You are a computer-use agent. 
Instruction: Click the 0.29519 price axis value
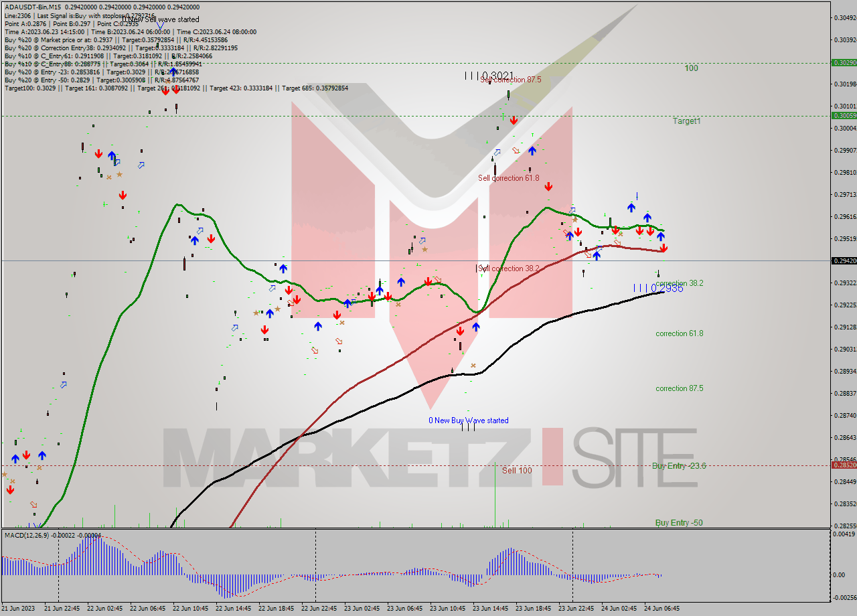845,238
